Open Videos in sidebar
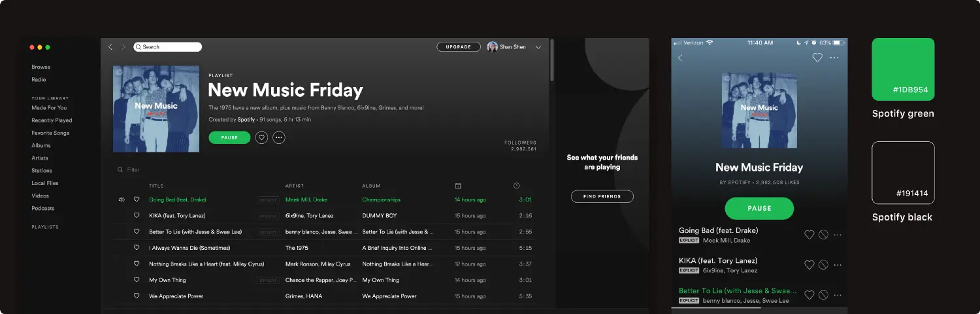Image resolution: width=980 pixels, height=314 pixels. pyautogui.click(x=40, y=196)
